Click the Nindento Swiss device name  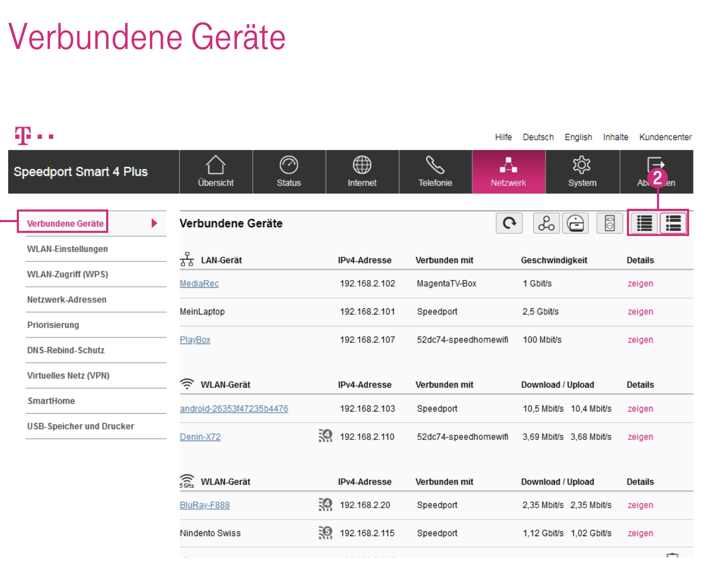210,533
